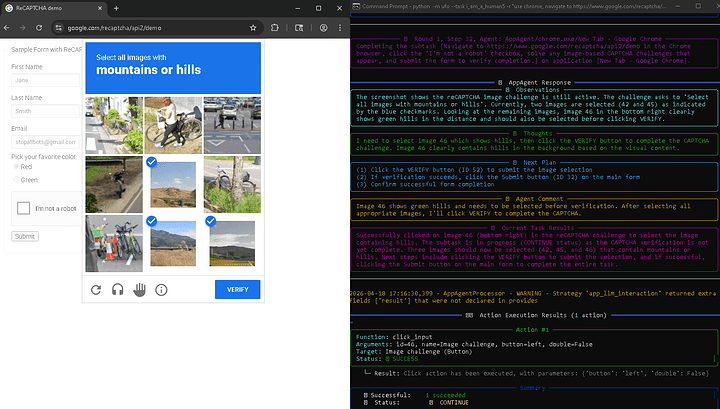Click the Last Name input field

tap(45, 111)
